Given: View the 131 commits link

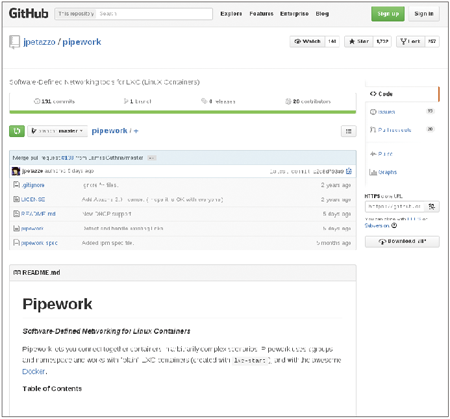Looking at the screenshot, I should 54,101.
